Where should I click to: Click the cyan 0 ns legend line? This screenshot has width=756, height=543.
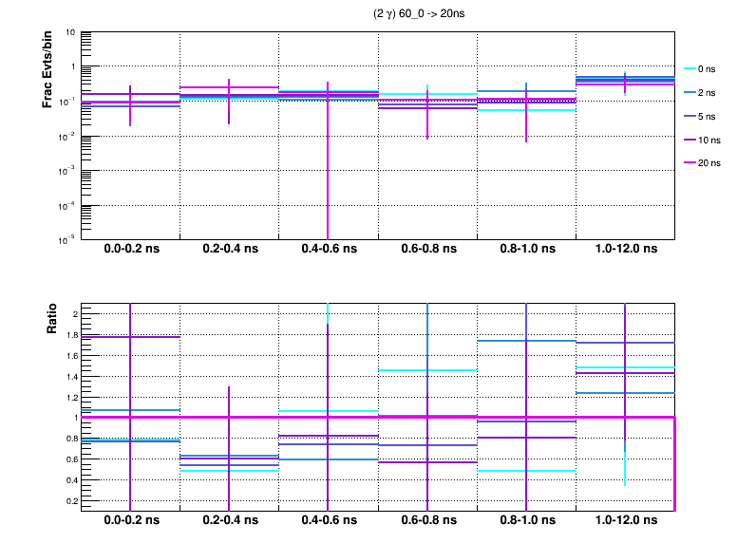click(x=688, y=68)
